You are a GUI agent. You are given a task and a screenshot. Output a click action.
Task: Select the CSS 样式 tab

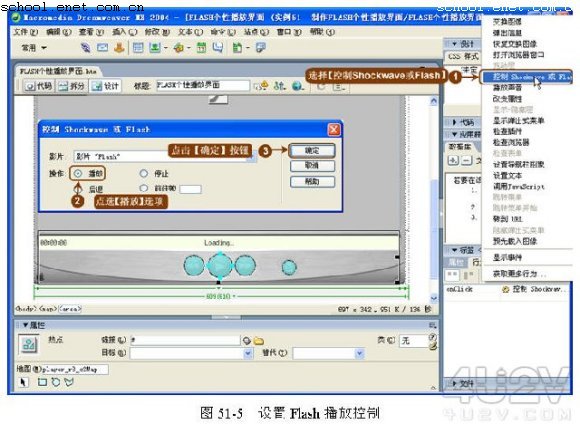(463, 57)
